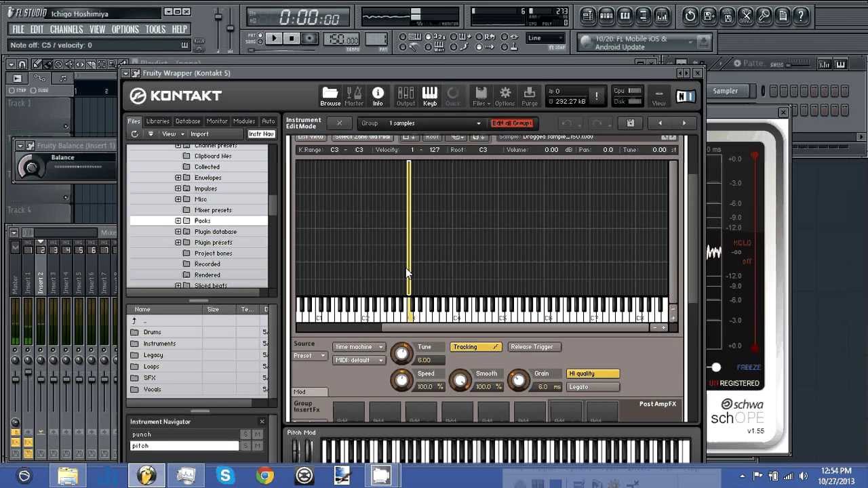
Task: Adjust the Grain knob
Action: (x=518, y=380)
